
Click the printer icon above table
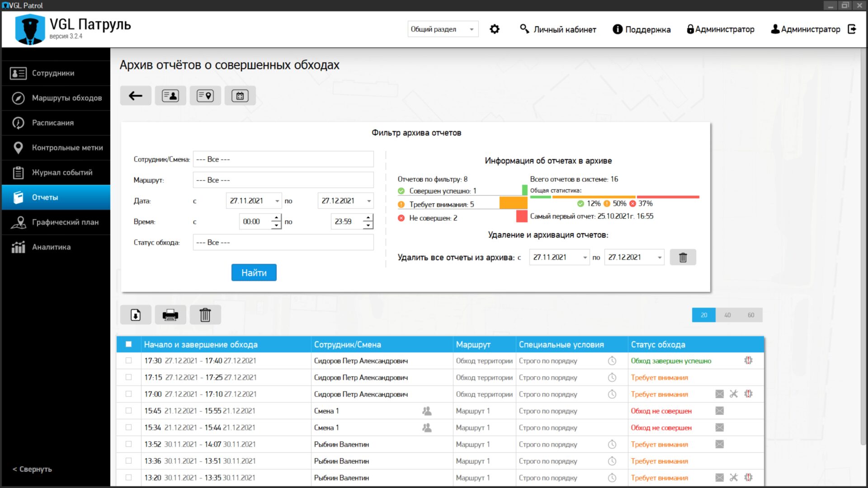[170, 315]
